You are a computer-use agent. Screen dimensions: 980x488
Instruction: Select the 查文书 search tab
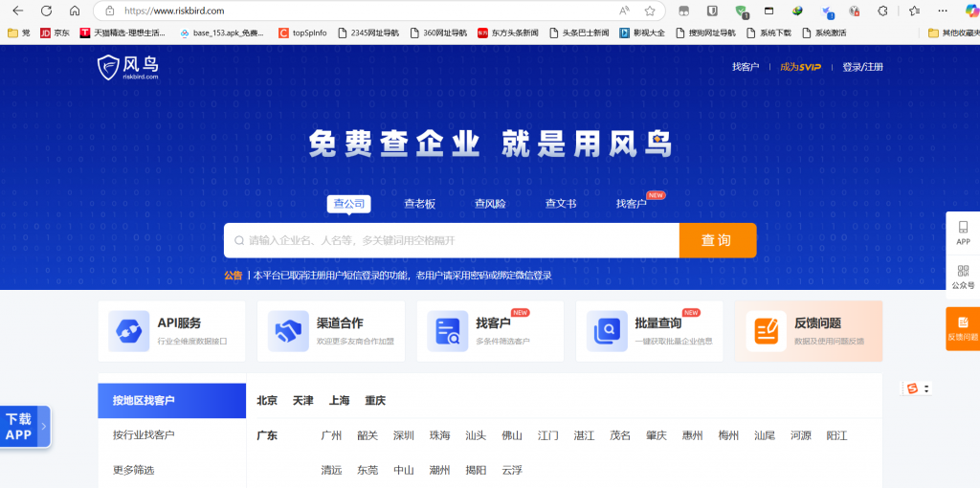pyautogui.click(x=561, y=204)
